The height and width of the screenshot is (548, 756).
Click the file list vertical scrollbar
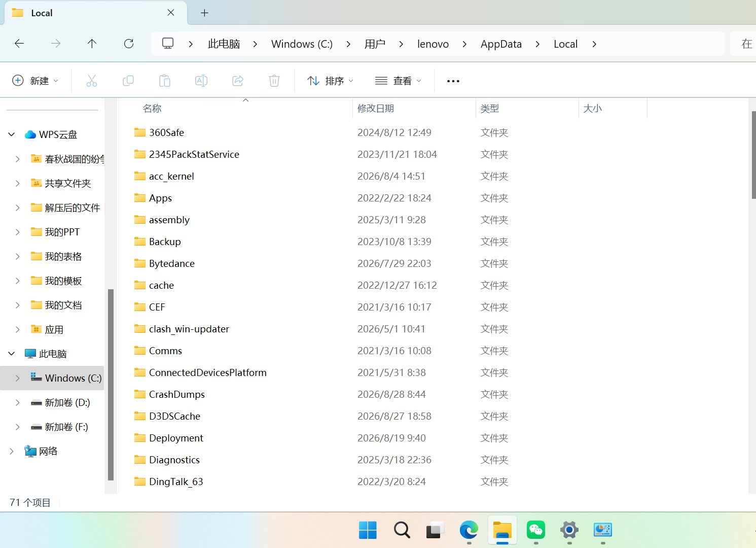point(753,155)
